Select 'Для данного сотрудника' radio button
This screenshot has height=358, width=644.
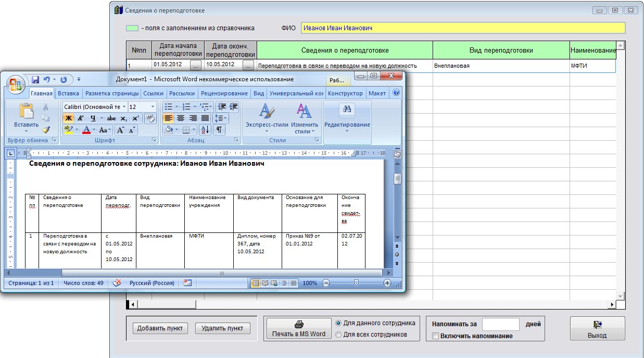pyautogui.click(x=338, y=323)
